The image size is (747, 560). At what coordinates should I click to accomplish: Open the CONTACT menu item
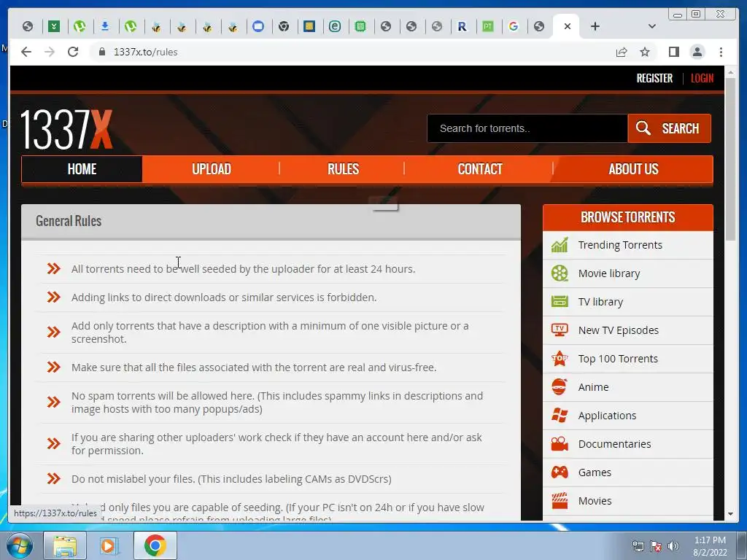tap(480, 169)
